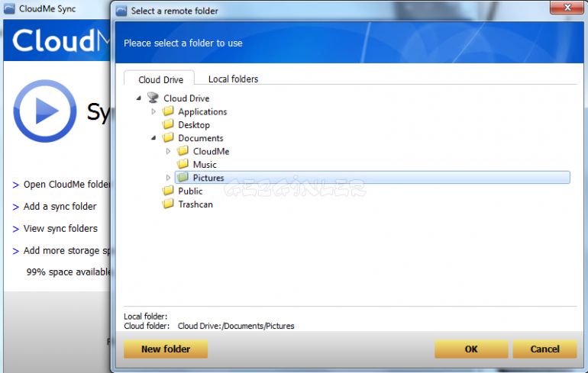Collapse the Cloud Drive root node
This screenshot has width=588, height=373.
click(x=139, y=98)
